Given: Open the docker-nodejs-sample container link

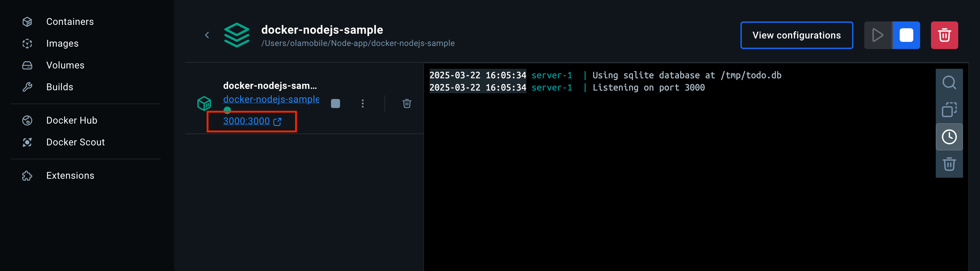Looking at the screenshot, I should pos(271,99).
